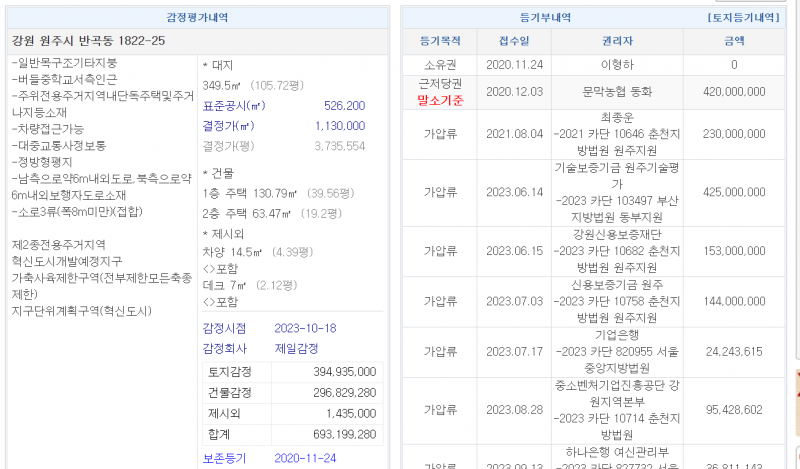Click the 526,200 standard price value
This screenshot has width=800, height=469.
tap(344, 105)
